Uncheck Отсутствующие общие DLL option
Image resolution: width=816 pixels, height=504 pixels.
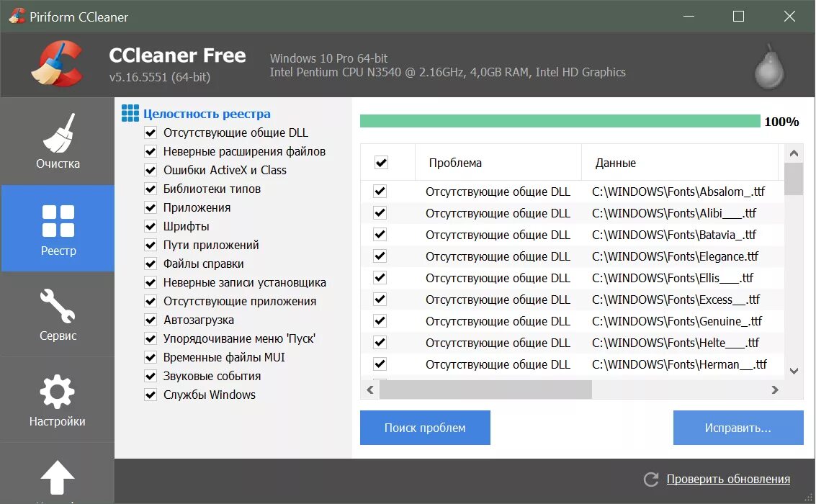click(x=151, y=132)
